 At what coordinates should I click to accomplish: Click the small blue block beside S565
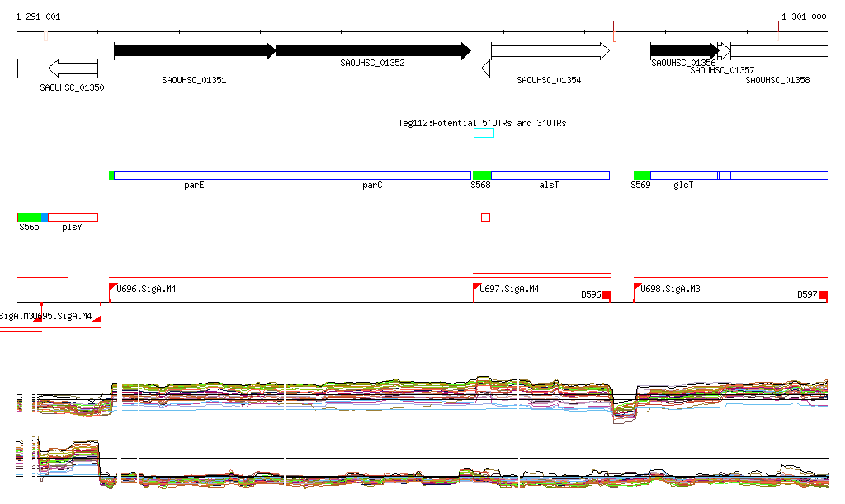45,217
